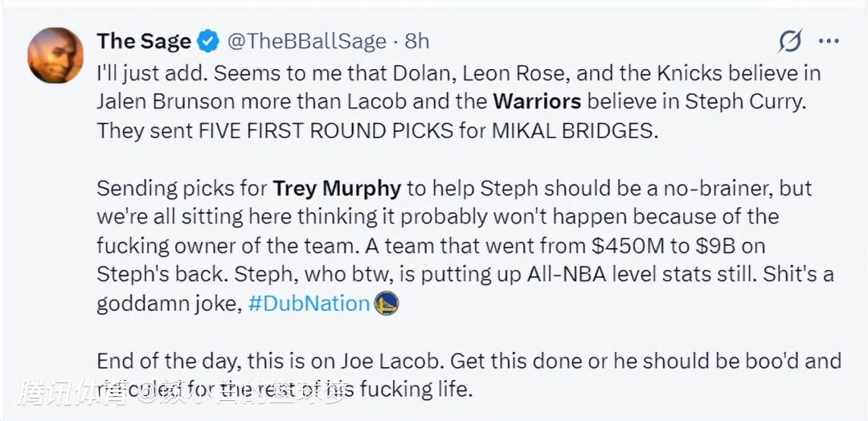This screenshot has width=868, height=421.
Task: Click the "8h" tweet timestamp
Action: 416,41
